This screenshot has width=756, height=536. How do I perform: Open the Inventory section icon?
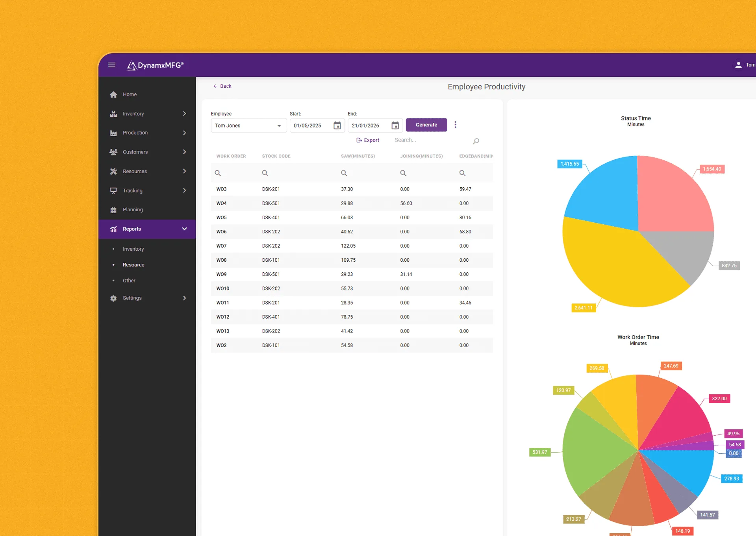113,113
